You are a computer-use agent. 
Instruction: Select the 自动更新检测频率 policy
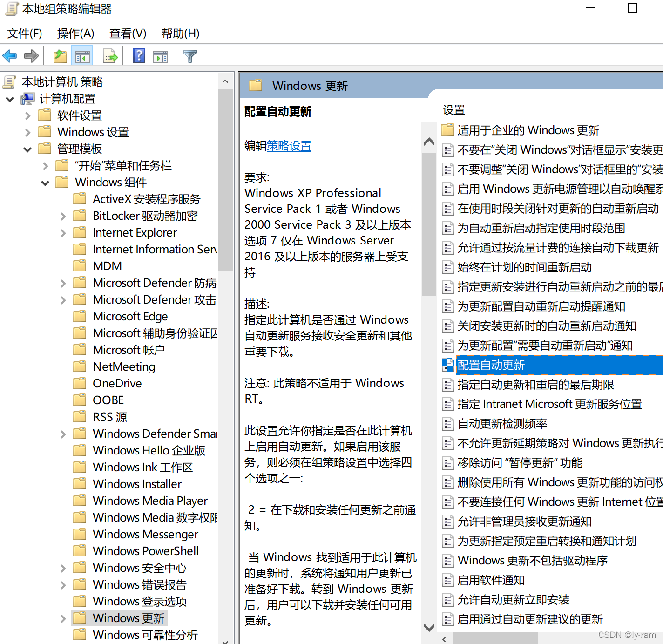502,424
